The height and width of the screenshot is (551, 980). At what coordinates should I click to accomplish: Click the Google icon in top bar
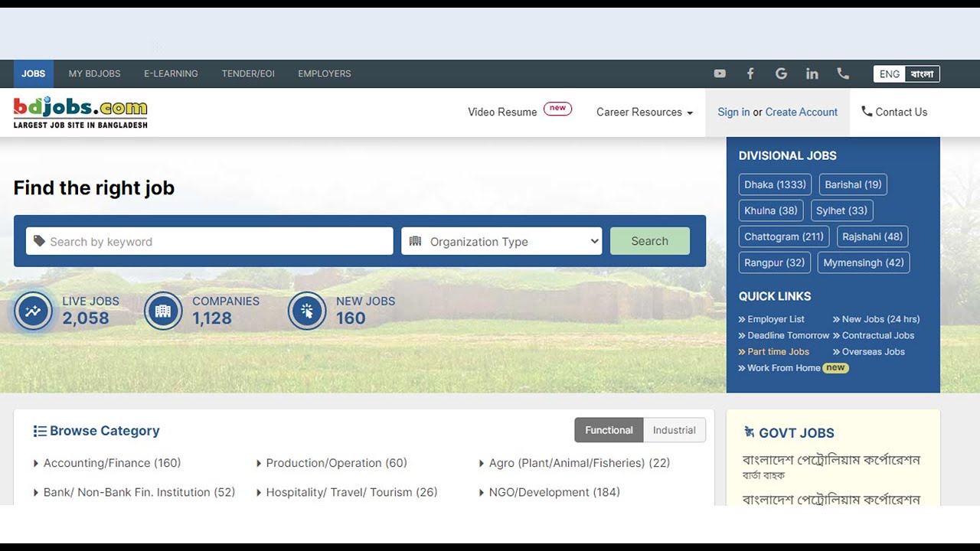781,73
